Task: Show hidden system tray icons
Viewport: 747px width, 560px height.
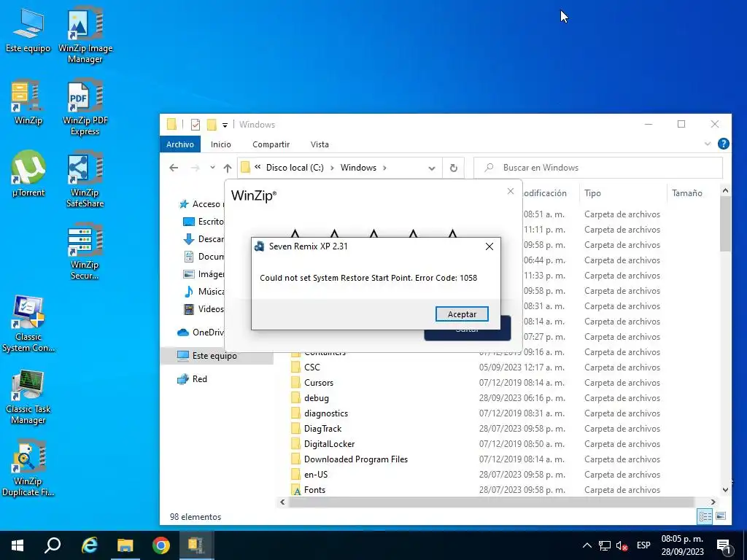Action: pyautogui.click(x=587, y=545)
